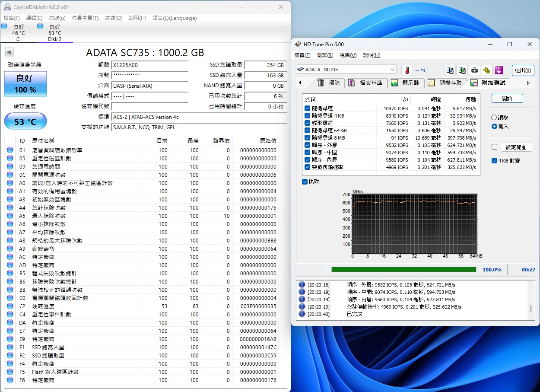Switch to the 隨機存取 tab

pyautogui.click(x=445, y=83)
